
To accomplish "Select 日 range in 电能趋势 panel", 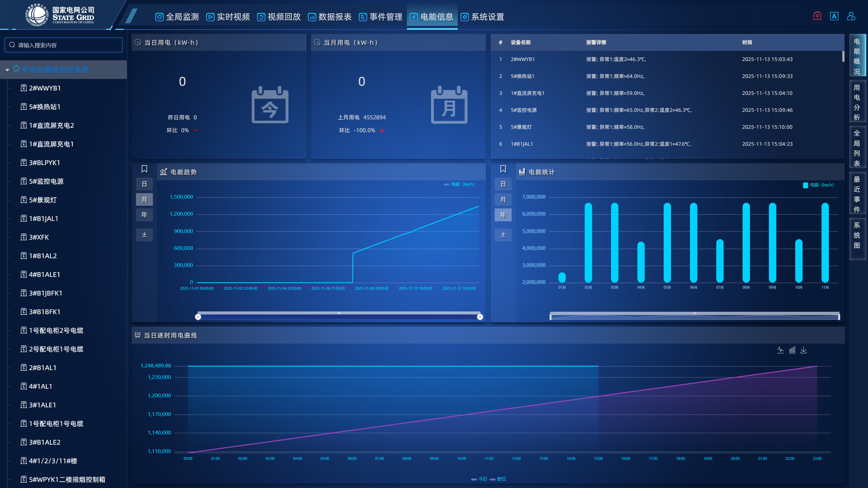I will (x=144, y=184).
